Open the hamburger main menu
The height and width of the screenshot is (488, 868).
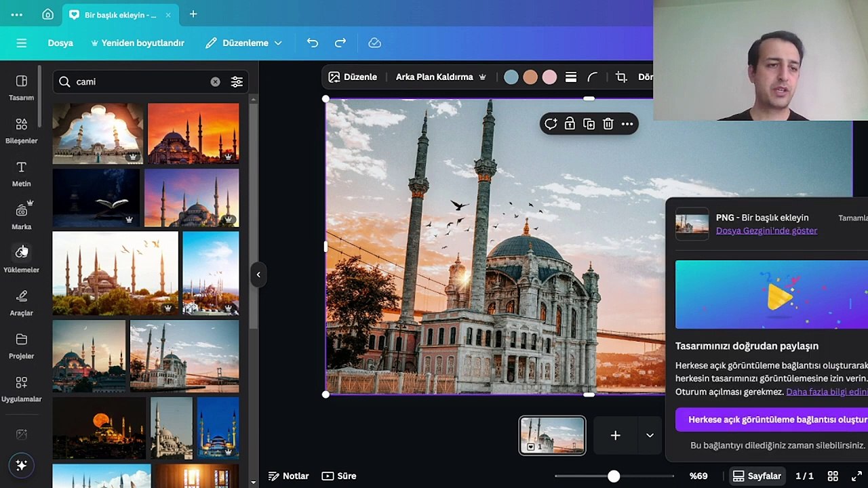point(22,43)
